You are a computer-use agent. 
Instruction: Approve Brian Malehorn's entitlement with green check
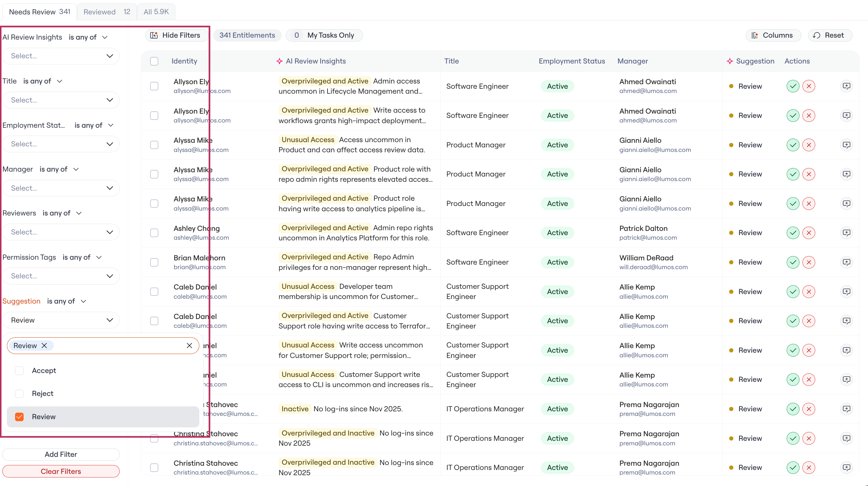(x=793, y=262)
